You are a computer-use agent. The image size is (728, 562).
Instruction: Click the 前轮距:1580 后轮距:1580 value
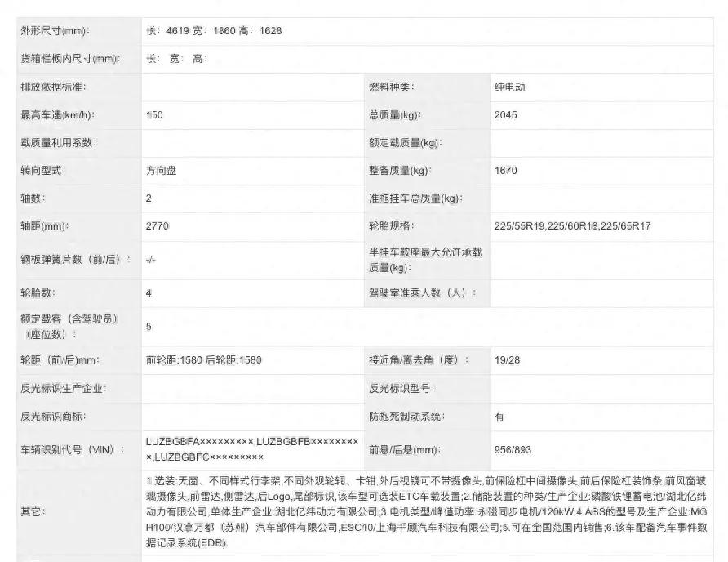click(x=204, y=359)
